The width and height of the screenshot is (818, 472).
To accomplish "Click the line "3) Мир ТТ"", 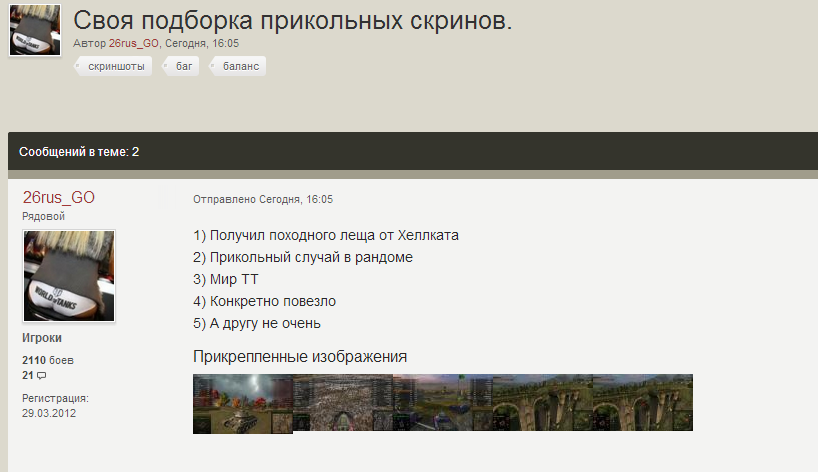I will pos(225,279).
